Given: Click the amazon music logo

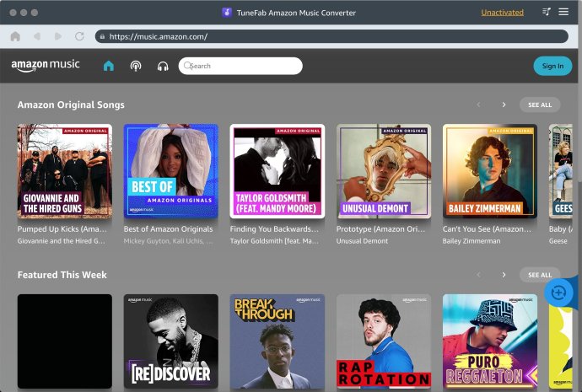Looking at the screenshot, I should click(46, 65).
